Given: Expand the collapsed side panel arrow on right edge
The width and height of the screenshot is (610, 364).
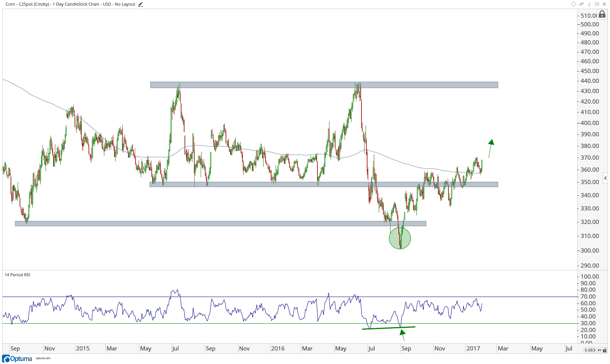Looking at the screenshot, I should point(605,178).
